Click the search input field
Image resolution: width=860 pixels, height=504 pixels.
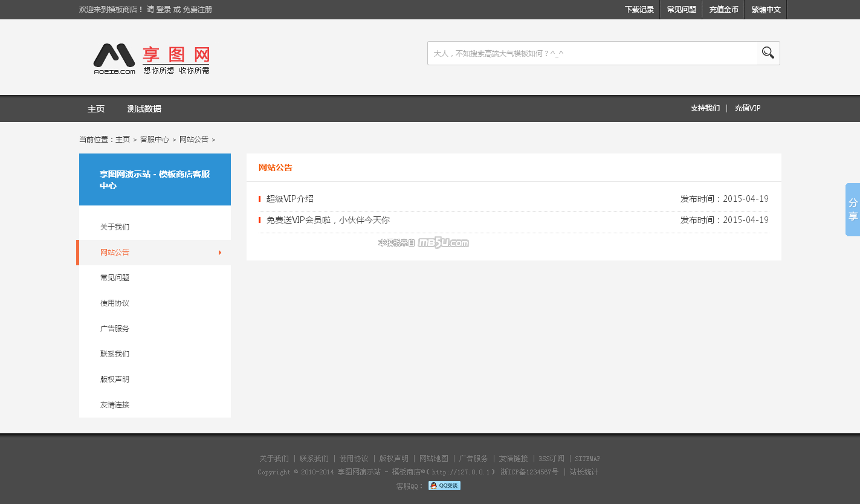tap(592, 53)
